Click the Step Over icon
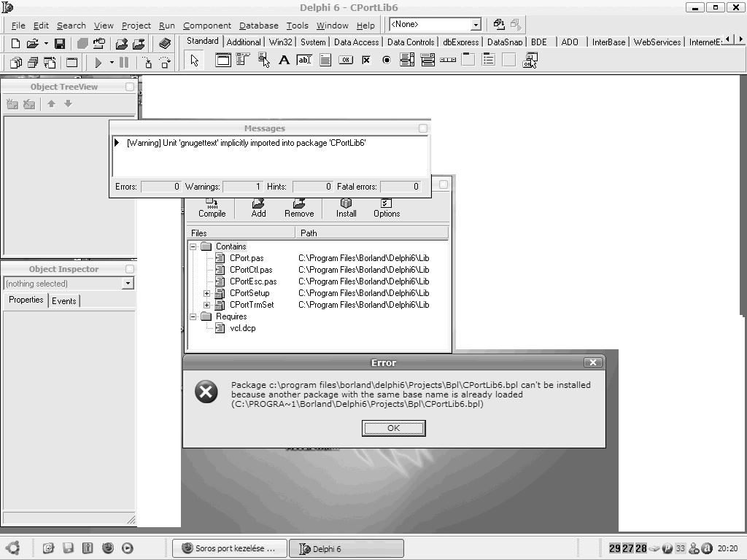747x560 pixels. point(164,63)
